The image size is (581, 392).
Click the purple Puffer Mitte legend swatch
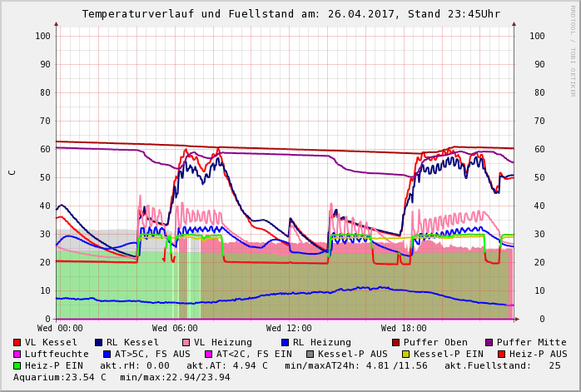pyautogui.click(x=489, y=342)
